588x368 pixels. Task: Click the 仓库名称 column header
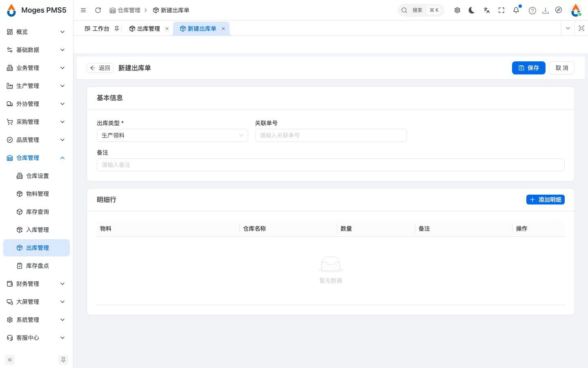[288, 229]
